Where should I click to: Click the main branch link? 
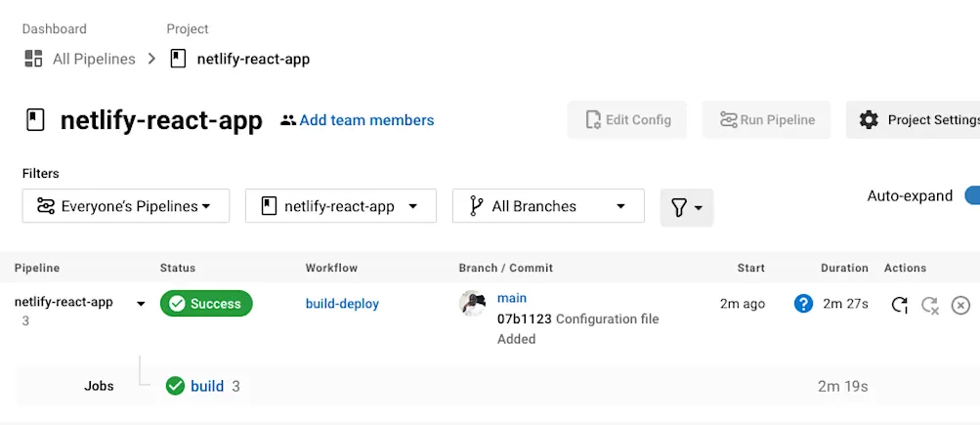coord(512,297)
